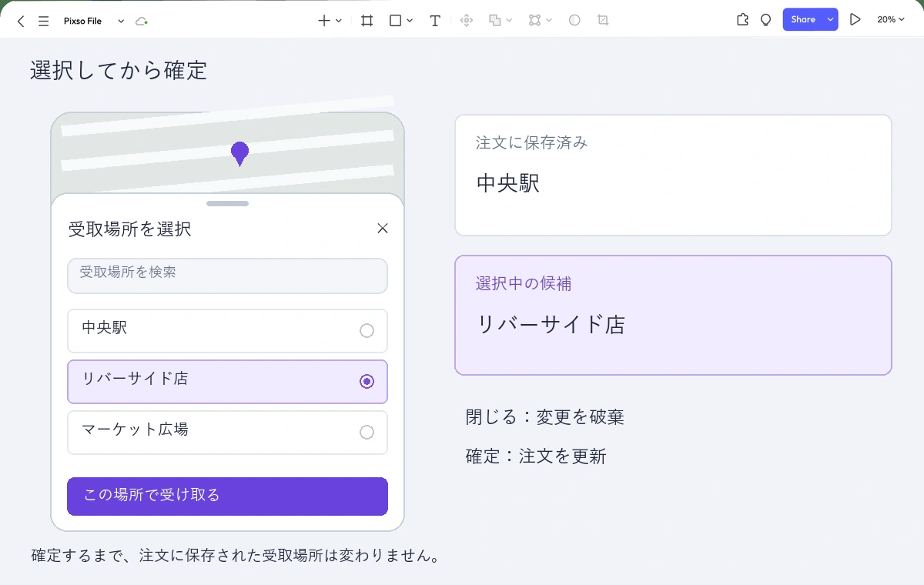Start the prototype play preview

coord(855,20)
